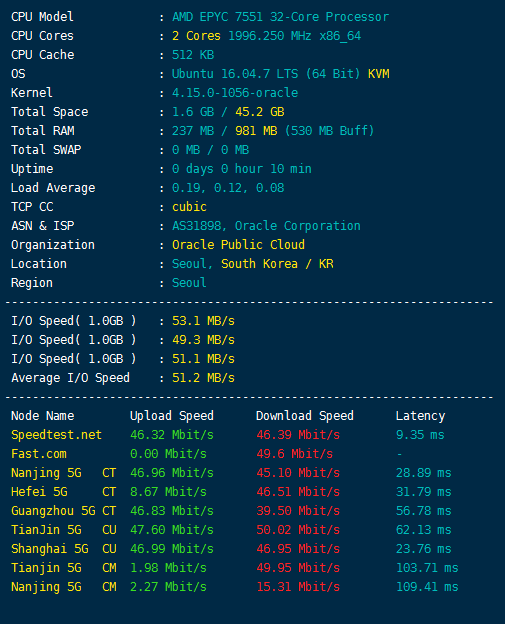This screenshot has height=624, width=505.
Task: Click the Speedtest.net node name
Action: 56,435
